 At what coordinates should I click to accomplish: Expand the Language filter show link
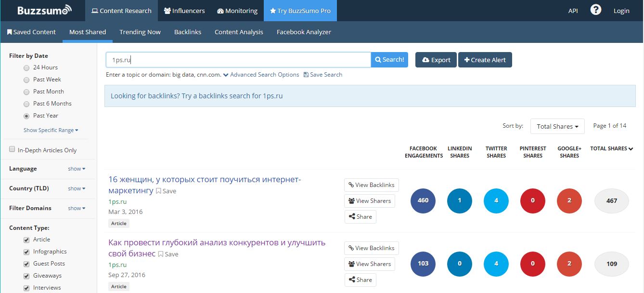click(77, 169)
